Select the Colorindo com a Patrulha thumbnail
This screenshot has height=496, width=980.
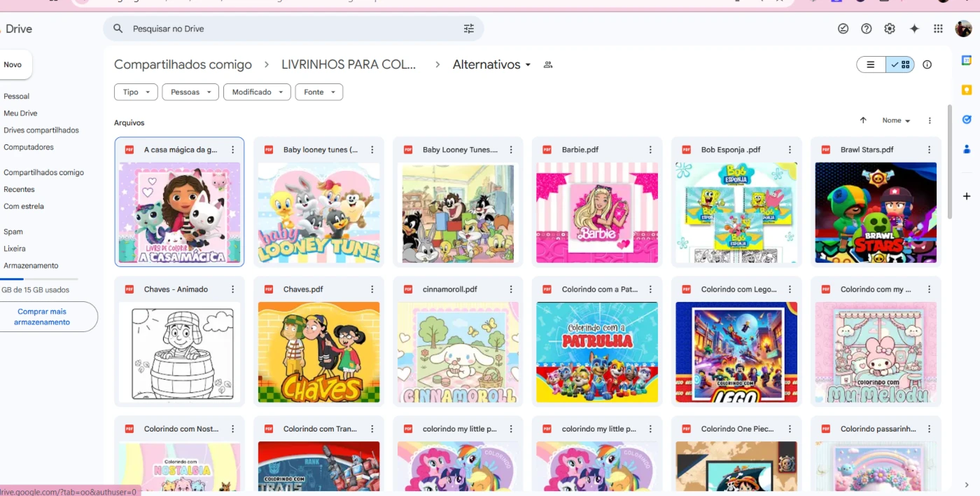tap(597, 352)
